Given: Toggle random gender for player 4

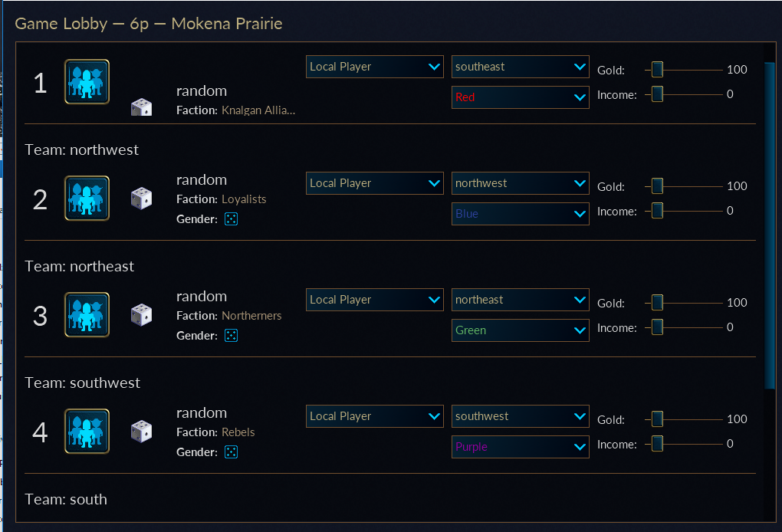Looking at the screenshot, I should coord(231,452).
